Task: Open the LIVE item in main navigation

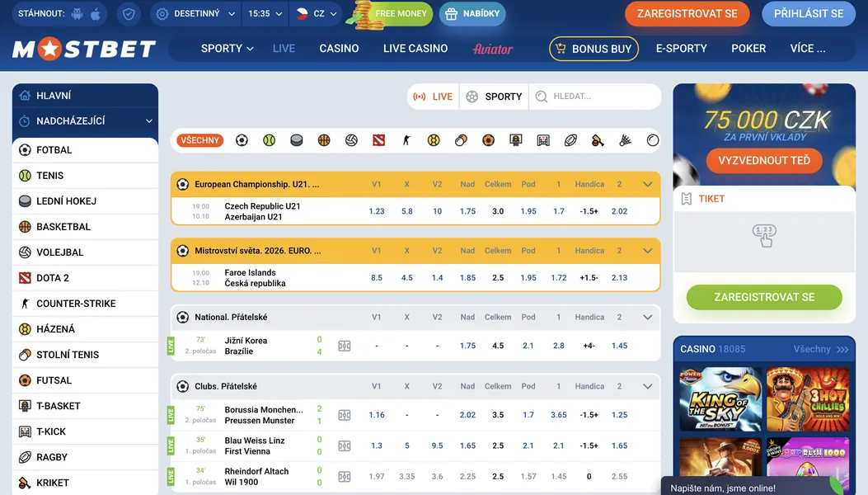Action: click(284, 48)
